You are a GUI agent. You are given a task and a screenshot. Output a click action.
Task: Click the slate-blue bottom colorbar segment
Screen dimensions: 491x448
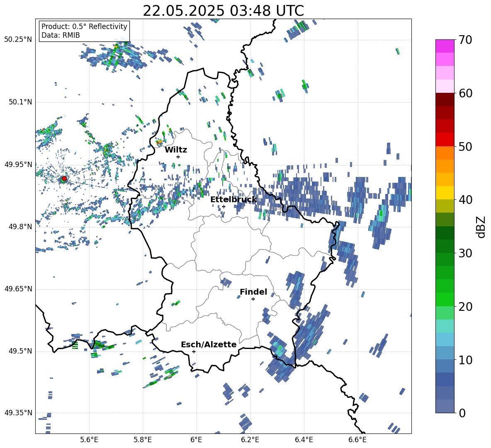pyautogui.click(x=445, y=406)
